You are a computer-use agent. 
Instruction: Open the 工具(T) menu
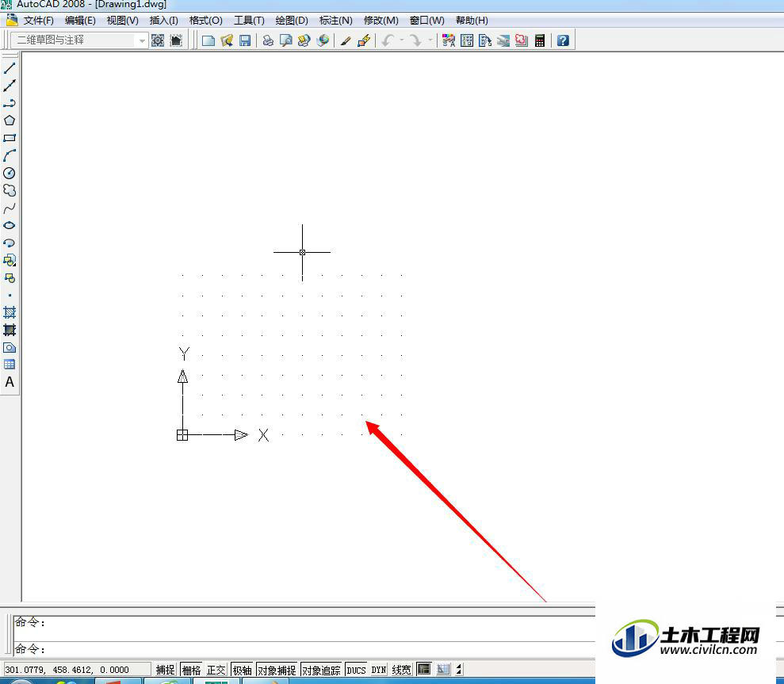click(249, 21)
